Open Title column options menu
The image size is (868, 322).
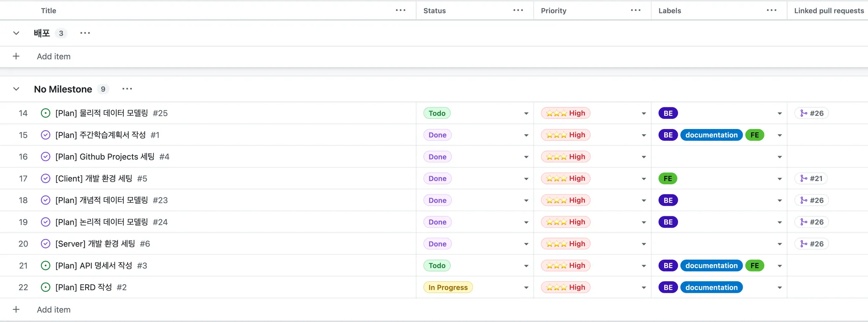pyautogui.click(x=401, y=11)
